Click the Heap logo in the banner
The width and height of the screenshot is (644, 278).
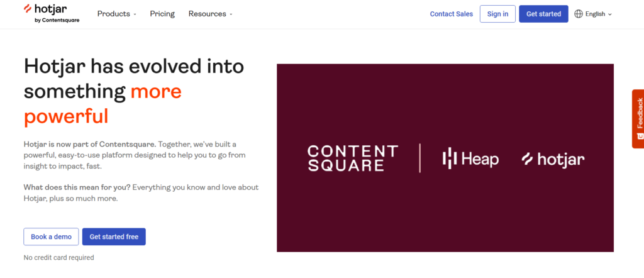pos(470,158)
